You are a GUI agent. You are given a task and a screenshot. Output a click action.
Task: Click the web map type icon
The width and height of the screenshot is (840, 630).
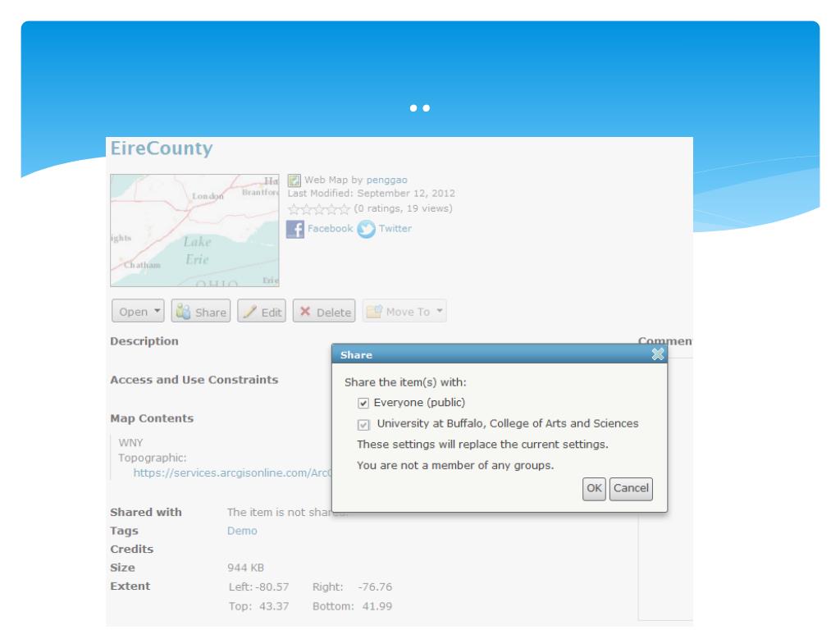294,180
